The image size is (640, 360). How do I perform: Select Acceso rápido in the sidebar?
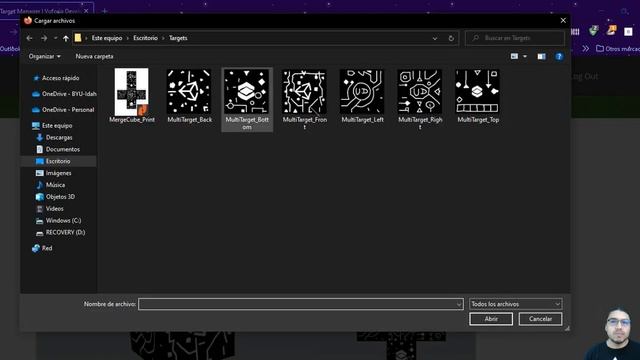[60, 78]
